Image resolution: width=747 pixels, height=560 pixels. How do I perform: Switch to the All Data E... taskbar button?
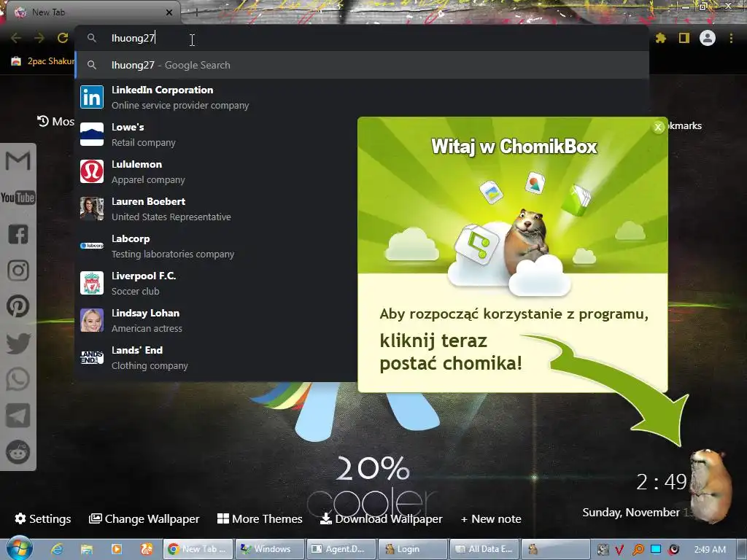484,549
